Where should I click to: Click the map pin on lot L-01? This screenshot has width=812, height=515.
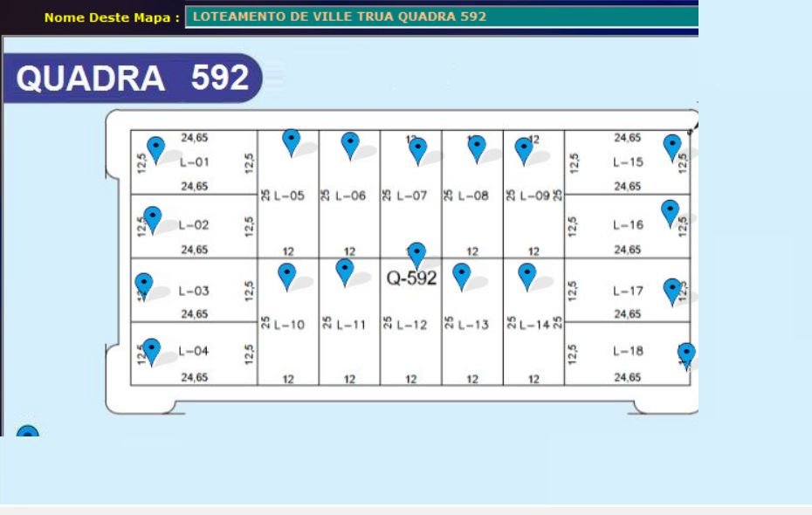155,148
